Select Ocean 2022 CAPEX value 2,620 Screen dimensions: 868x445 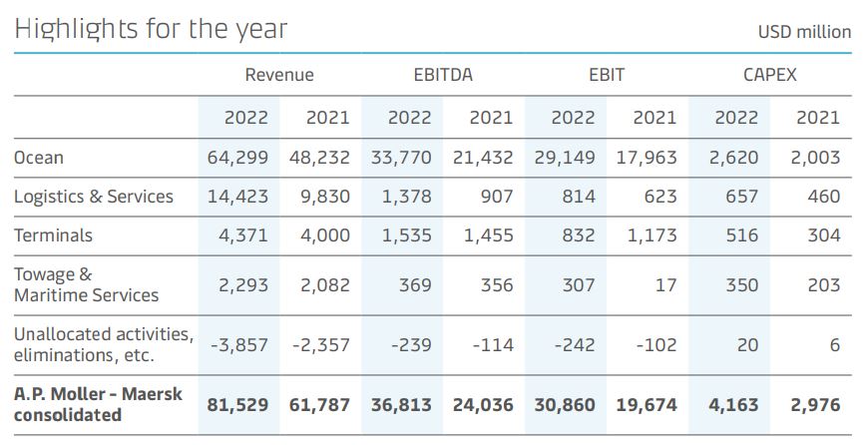(x=733, y=158)
